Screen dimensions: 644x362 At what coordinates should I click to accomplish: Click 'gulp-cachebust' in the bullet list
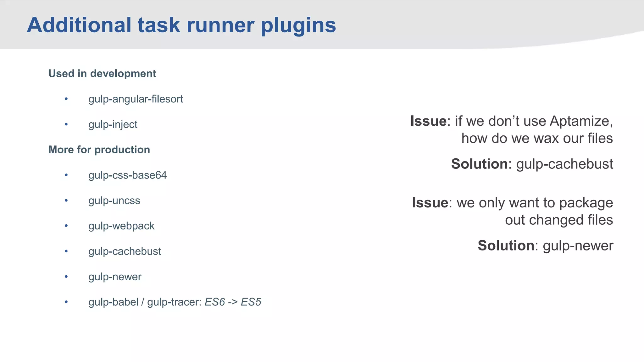click(125, 251)
